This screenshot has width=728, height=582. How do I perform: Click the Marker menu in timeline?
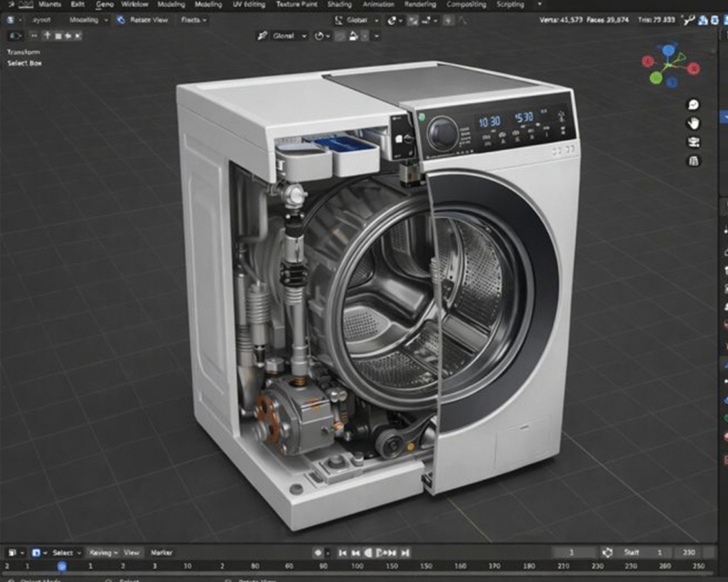click(x=161, y=553)
